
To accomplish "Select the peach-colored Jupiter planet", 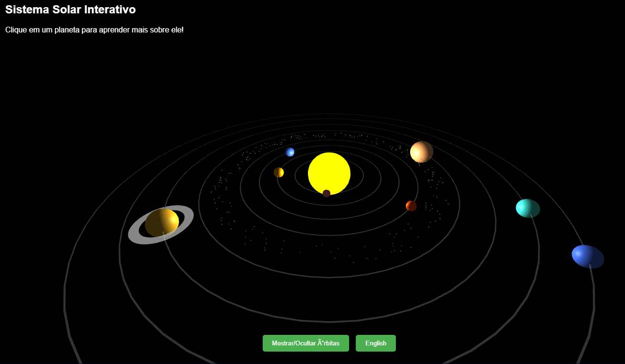I will pos(422,152).
